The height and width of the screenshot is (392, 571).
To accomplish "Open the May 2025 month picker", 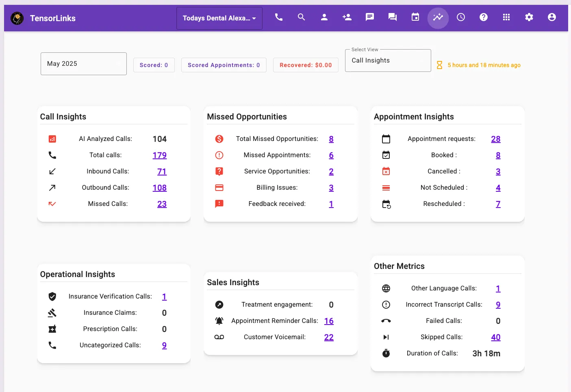I will click(x=83, y=64).
